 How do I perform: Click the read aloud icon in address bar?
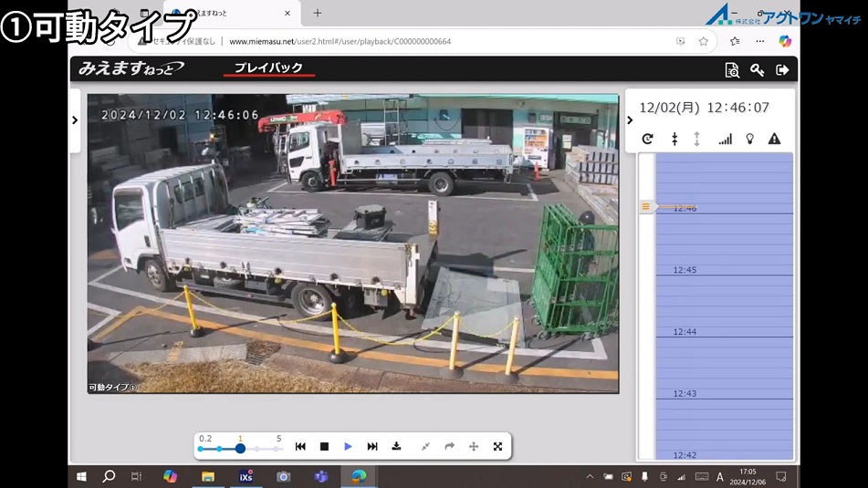pyautogui.click(x=680, y=41)
